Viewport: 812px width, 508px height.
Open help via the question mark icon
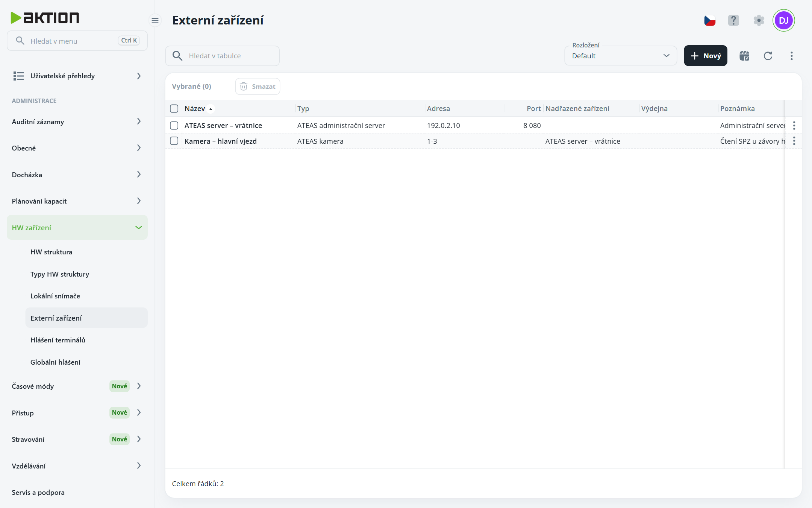click(733, 20)
